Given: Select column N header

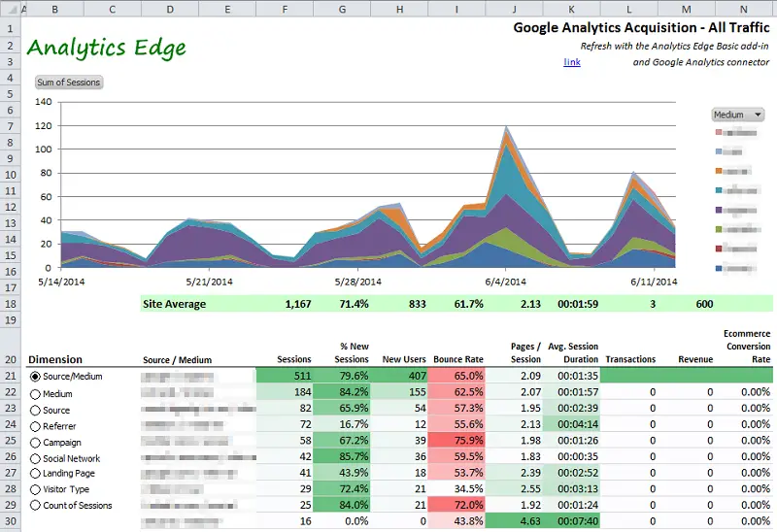Looking at the screenshot, I should [743, 9].
